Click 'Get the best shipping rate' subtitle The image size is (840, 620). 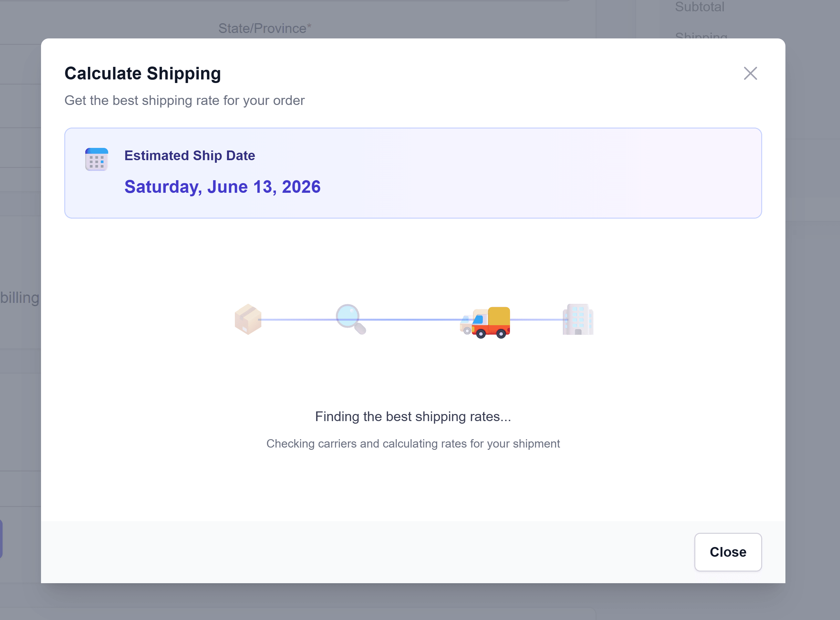[184, 100]
